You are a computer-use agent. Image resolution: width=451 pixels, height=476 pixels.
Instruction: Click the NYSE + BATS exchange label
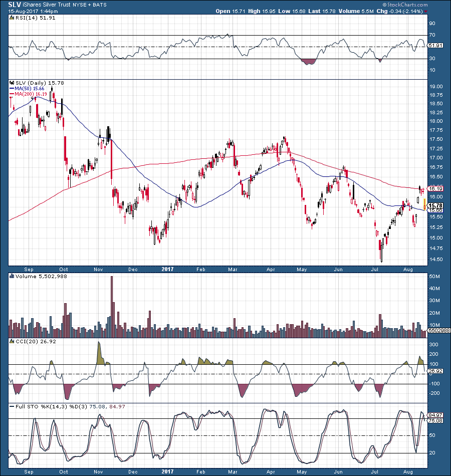coord(90,5)
